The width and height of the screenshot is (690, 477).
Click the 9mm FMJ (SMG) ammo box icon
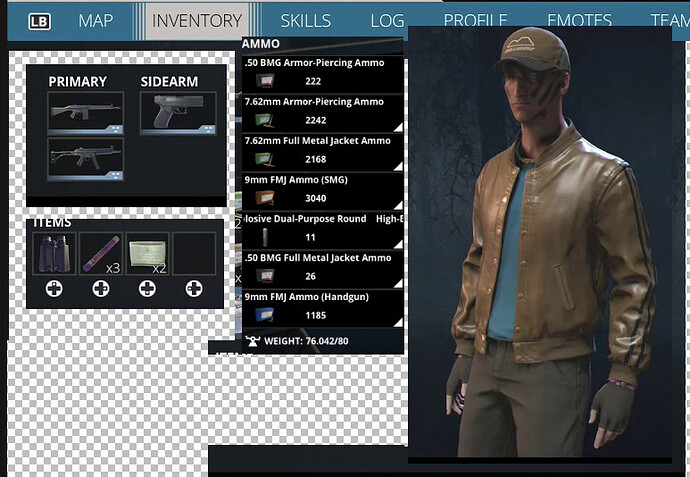coord(265,198)
